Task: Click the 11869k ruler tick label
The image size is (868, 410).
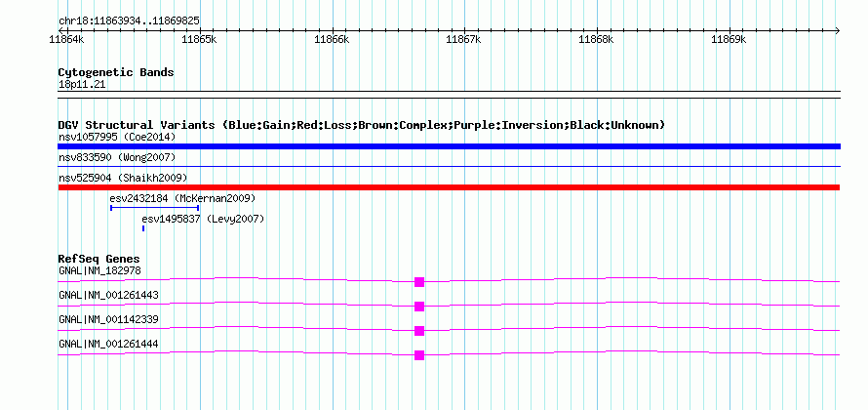Action: point(730,39)
